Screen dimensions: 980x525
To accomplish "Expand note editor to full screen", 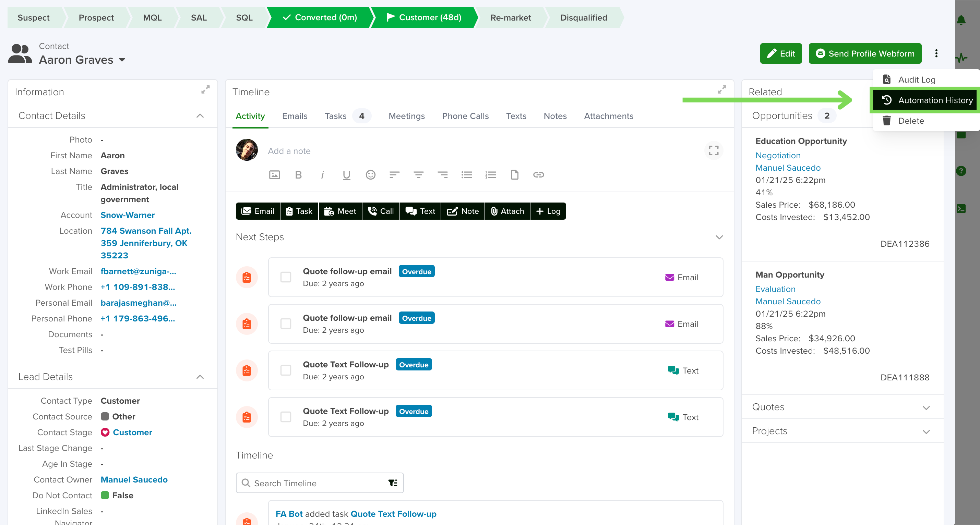I will 713,150.
